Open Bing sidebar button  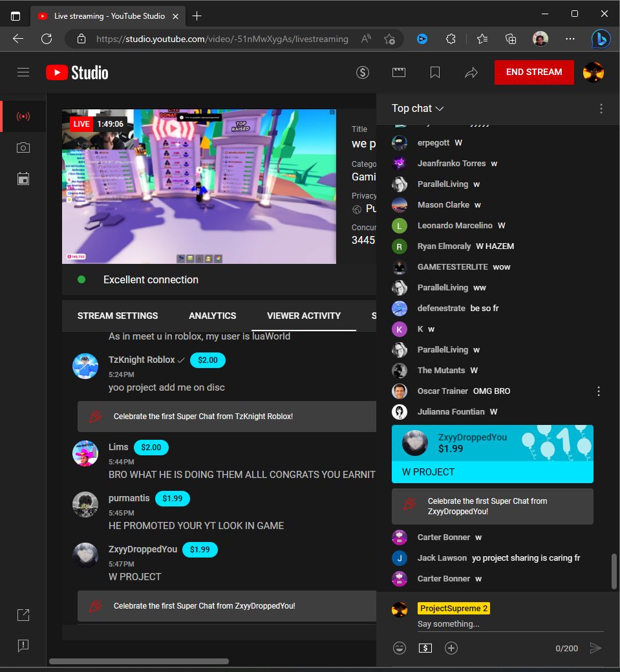point(601,39)
